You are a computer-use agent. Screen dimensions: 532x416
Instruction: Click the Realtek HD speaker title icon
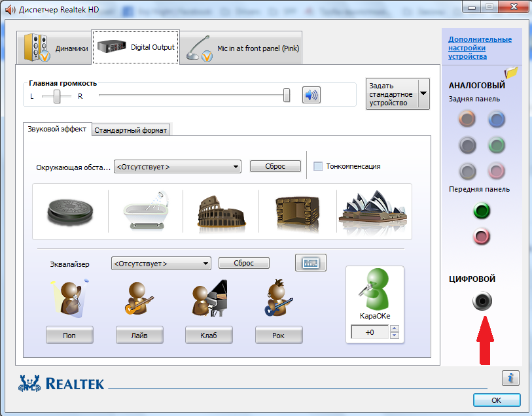click(10, 10)
